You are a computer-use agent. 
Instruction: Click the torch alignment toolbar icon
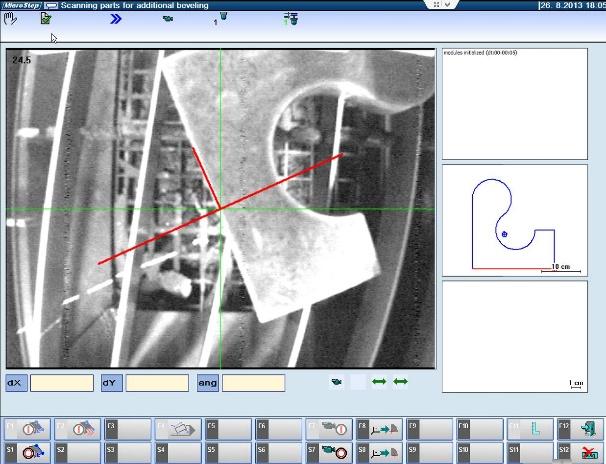click(x=290, y=18)
